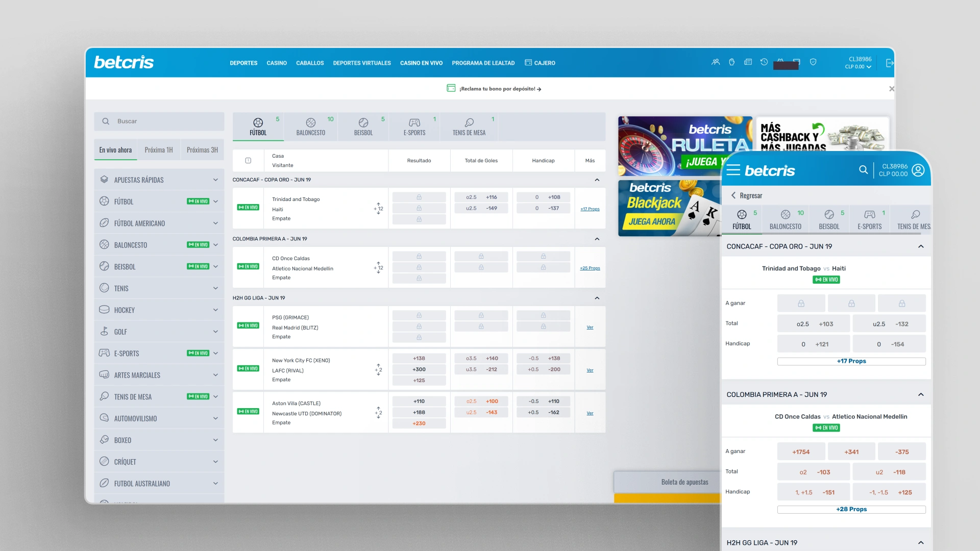Open the responsible gaming hand icon
Image resolution: width=980 pixels, height=551 pixels.
[x=732, y=62]
